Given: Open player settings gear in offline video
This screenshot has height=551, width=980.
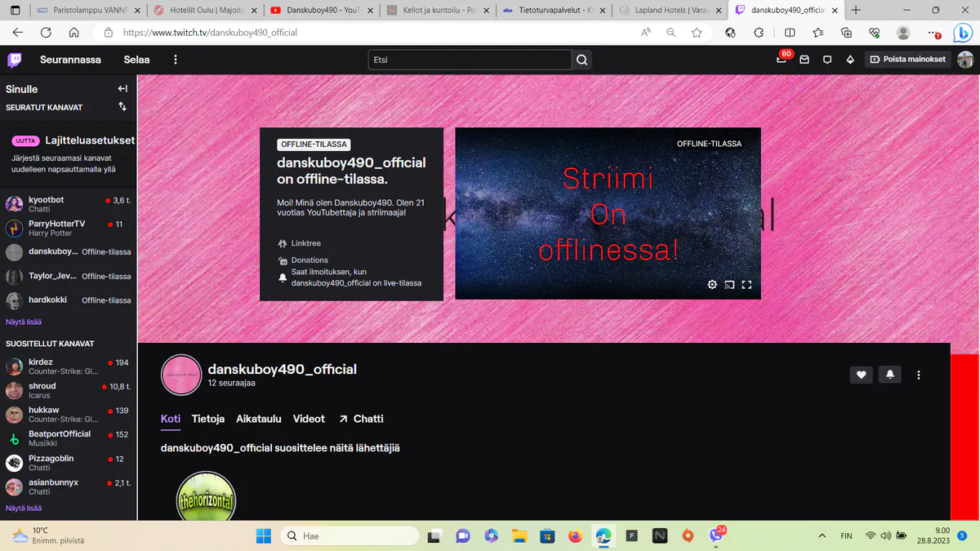Looking at the screenshot, I should [x=712, y=285].
